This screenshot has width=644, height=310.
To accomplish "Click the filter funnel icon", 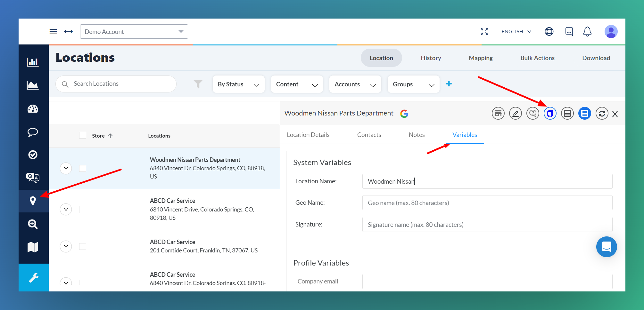I will 198,84.
